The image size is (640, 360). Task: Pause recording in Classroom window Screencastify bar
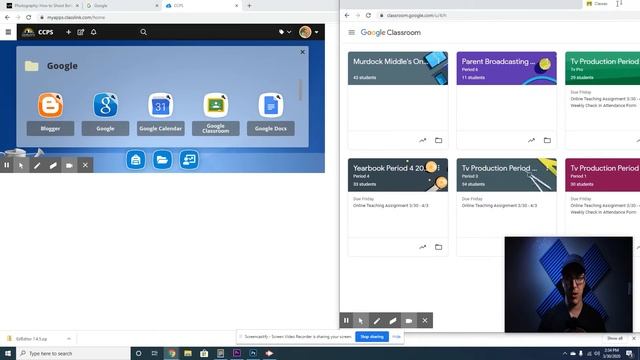(x=346, y=320)
